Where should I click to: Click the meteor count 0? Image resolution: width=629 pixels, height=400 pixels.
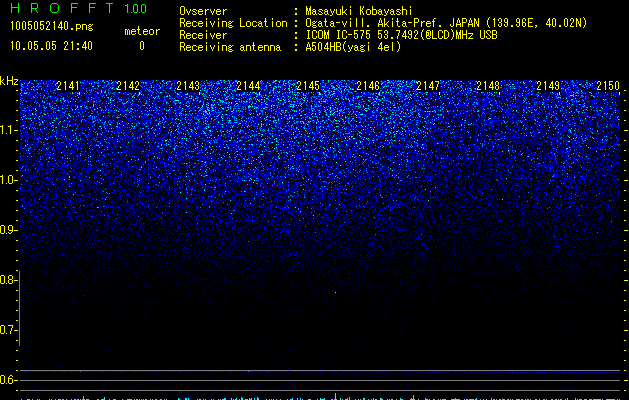(142, 46)
